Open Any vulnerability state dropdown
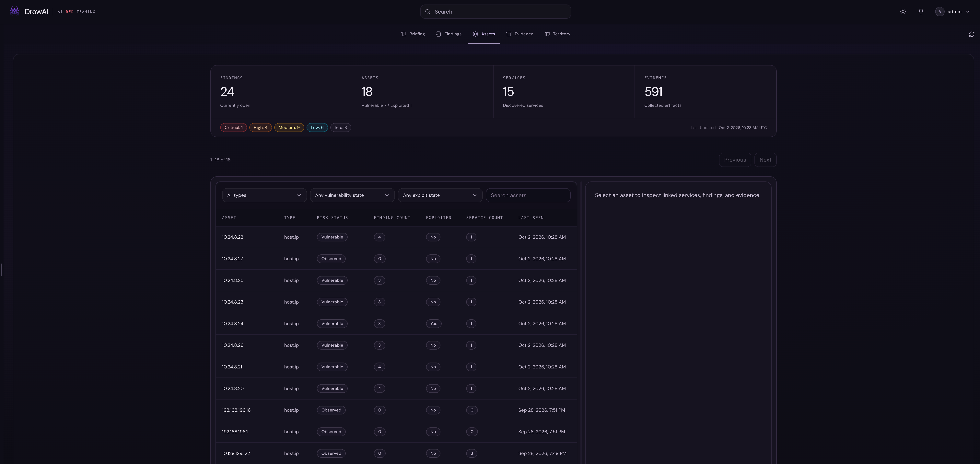 [x=352, y=195]
